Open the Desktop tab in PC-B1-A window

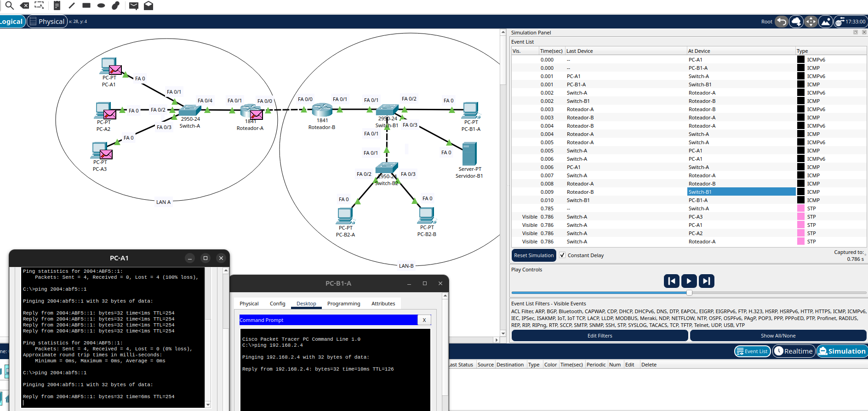click(x=306, y=304)
